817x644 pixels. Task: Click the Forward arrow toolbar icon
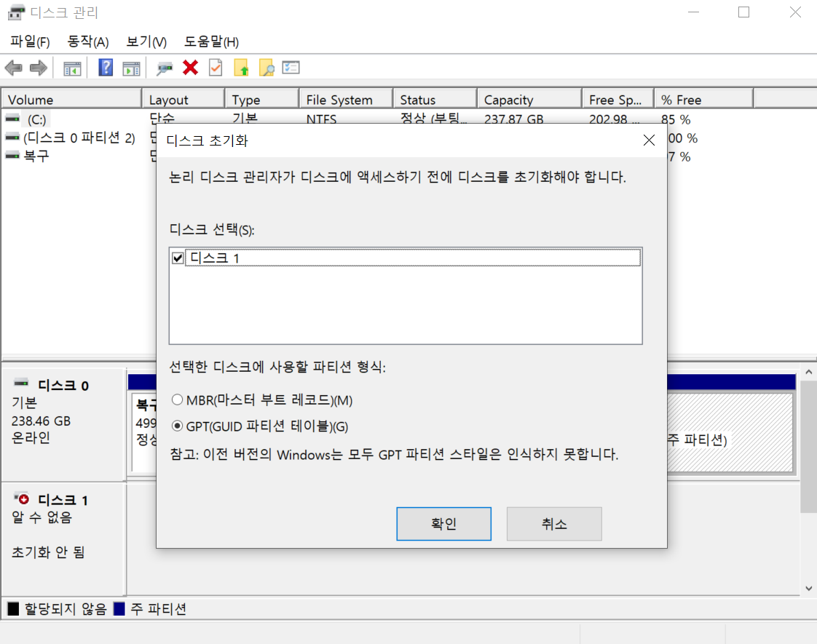tap(39, 68)
